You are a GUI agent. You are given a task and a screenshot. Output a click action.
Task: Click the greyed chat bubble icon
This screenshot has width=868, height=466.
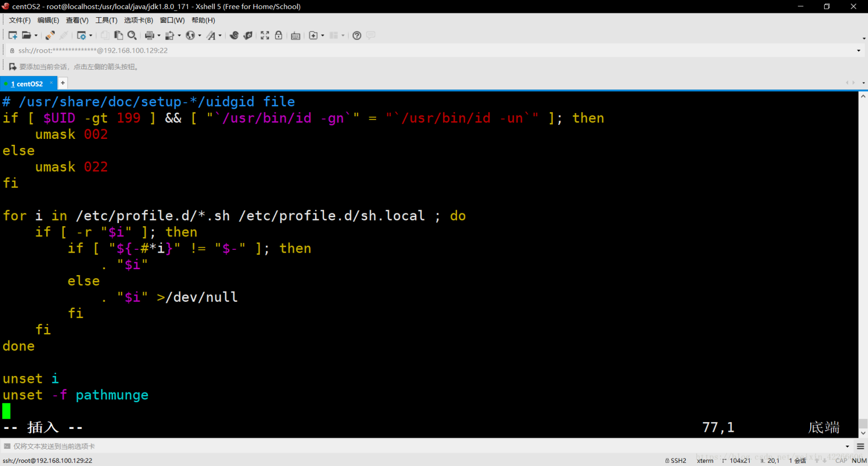(371, 35)
